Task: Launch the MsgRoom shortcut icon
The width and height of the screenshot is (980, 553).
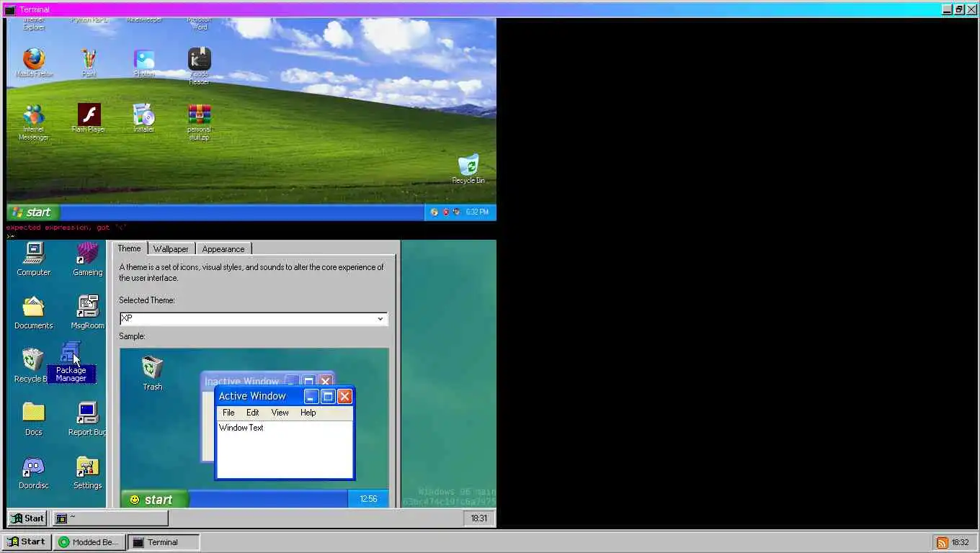Action: click(x=88, y=313)
